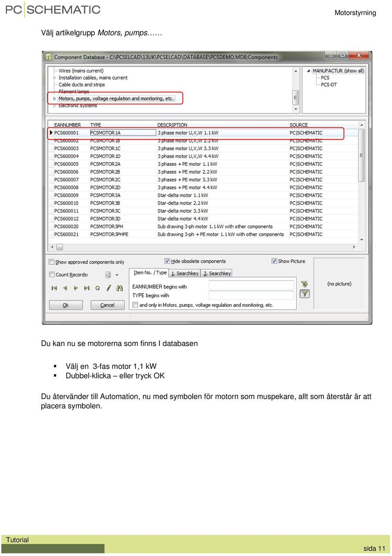The image size is (392, 556).
Task: Click component table scroll-right arrow
Action: point(354,247)
